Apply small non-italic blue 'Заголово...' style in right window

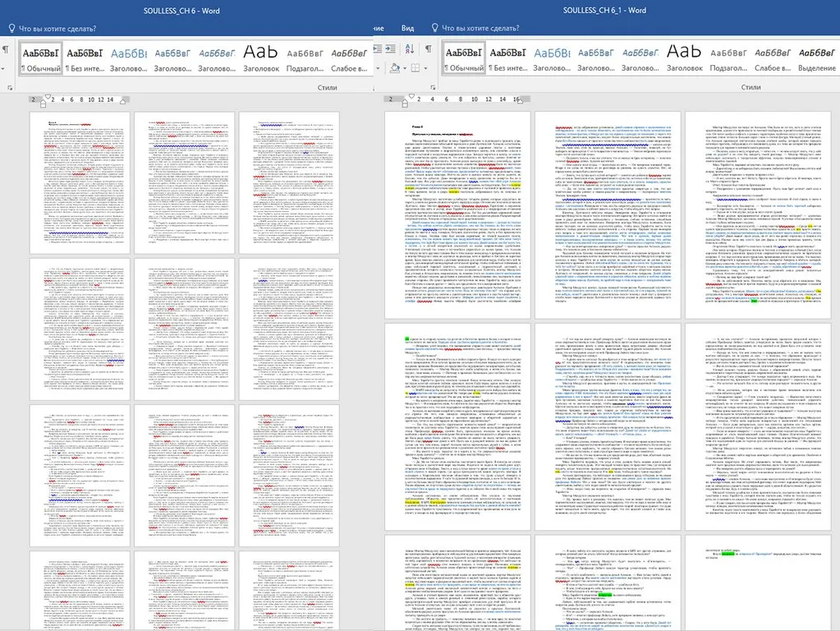[595, 59]
